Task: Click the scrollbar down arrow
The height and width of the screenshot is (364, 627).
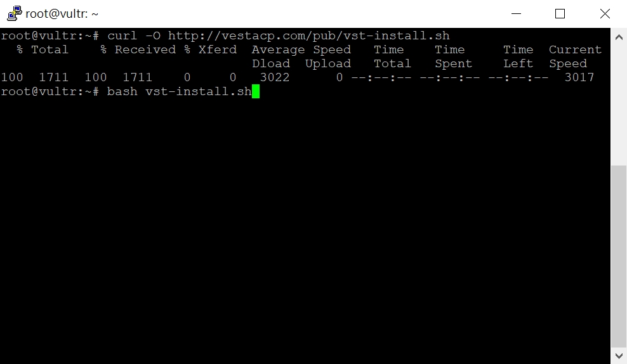Action: 619,355
